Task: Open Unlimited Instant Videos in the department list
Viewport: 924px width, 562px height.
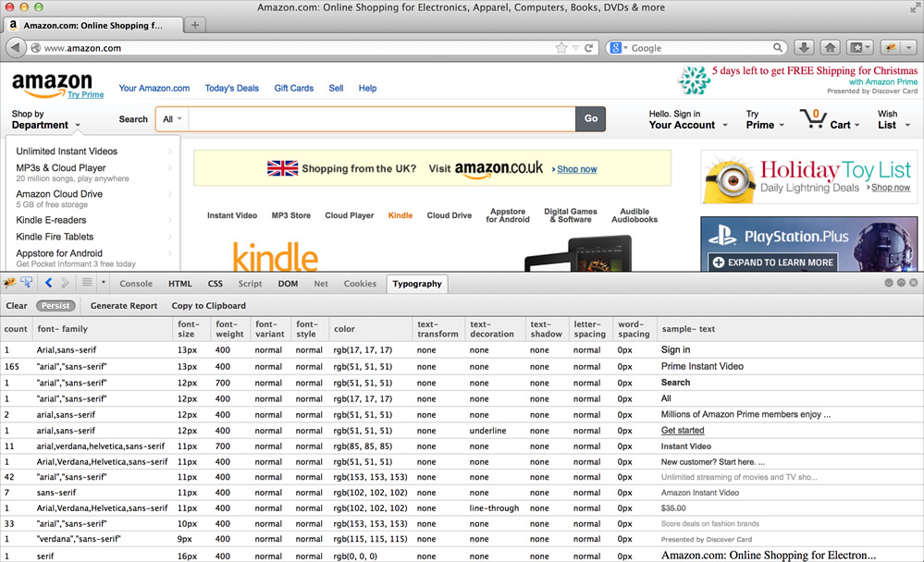Action: coord(67,152)
